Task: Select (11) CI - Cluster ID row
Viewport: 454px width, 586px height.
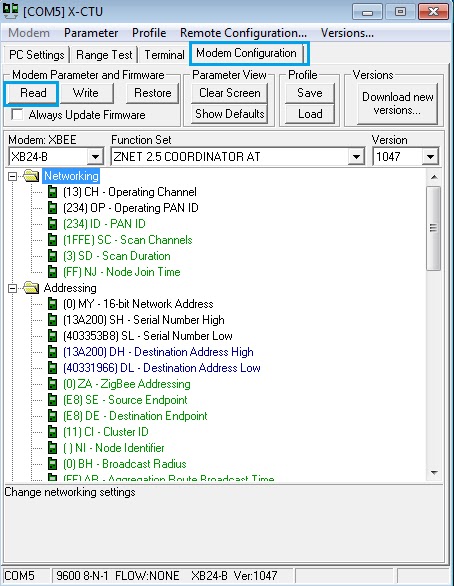Action: (106, 432)
